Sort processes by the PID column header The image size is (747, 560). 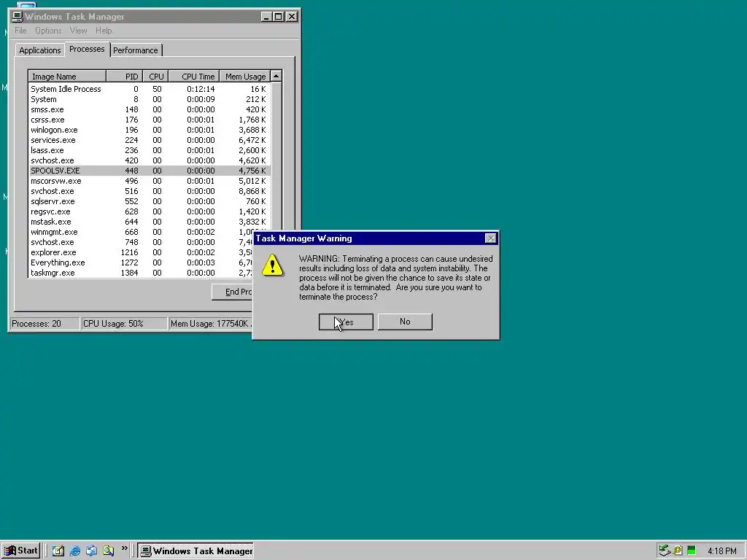(125, 76)
